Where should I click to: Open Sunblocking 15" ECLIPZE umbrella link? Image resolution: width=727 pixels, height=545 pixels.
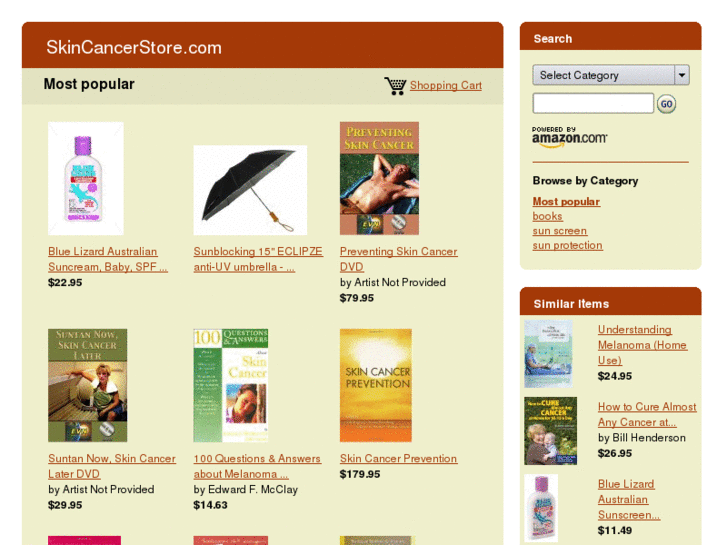(x=258, y=259)
